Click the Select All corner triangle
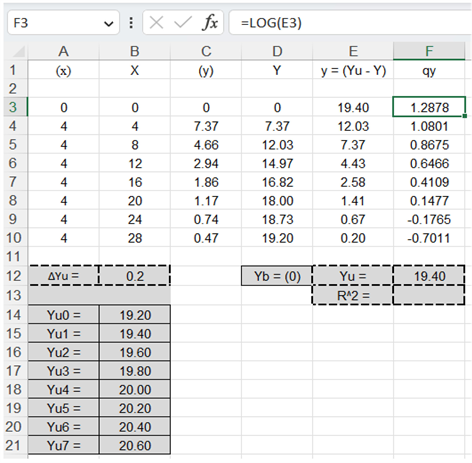Image resolution: width=472 pixels, height=463 pixels. [x=18, y=52]
